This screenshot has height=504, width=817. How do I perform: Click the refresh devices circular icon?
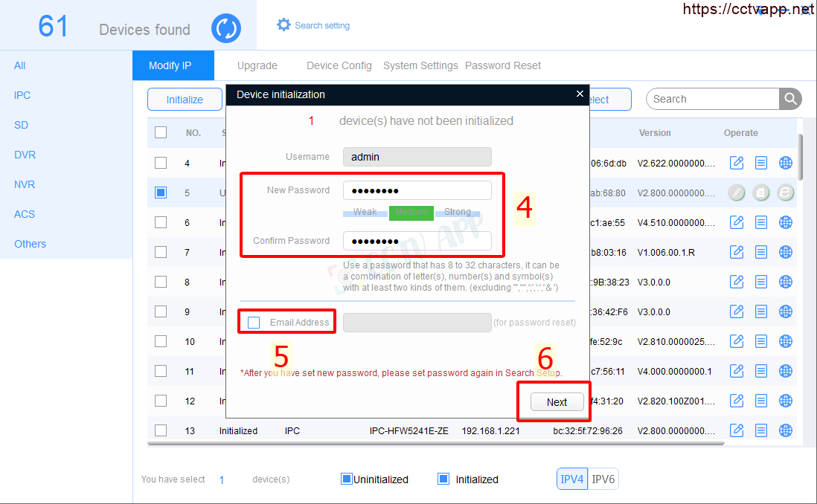pos(225,29)
